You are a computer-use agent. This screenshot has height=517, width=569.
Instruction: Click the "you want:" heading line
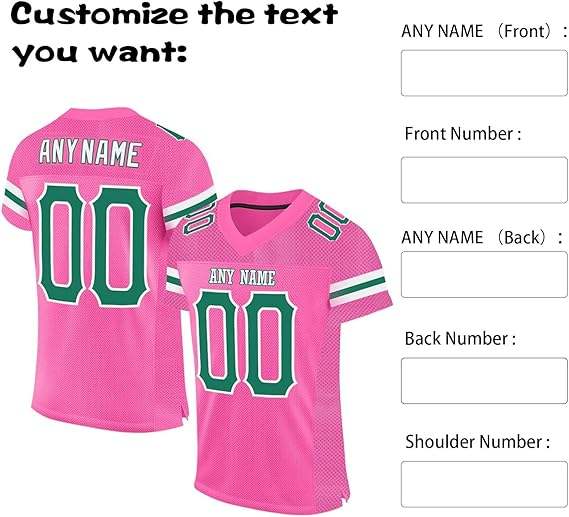pos(99,53)
